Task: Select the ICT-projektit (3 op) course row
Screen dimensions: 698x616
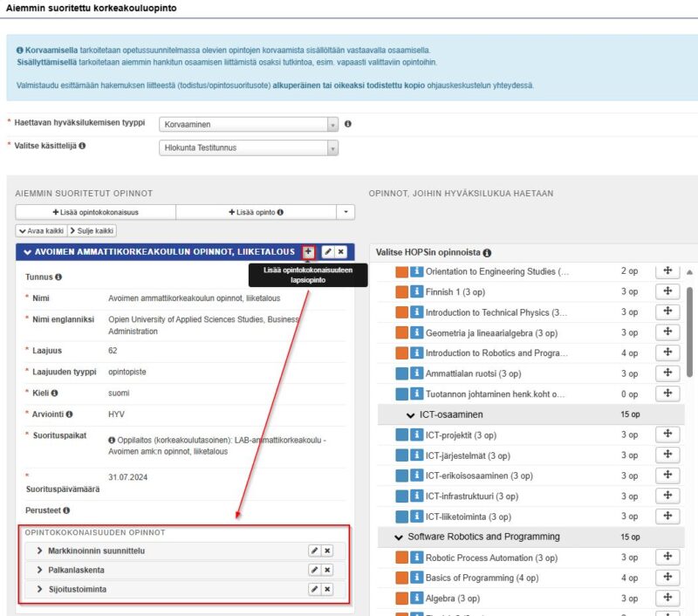Action: tap(530, 435)
